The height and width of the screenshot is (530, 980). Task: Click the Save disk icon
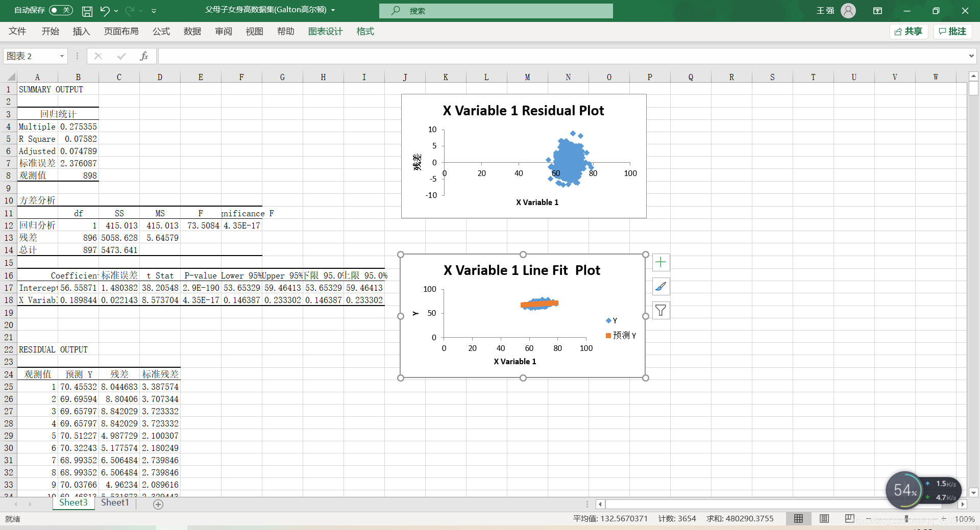(87, 11)
